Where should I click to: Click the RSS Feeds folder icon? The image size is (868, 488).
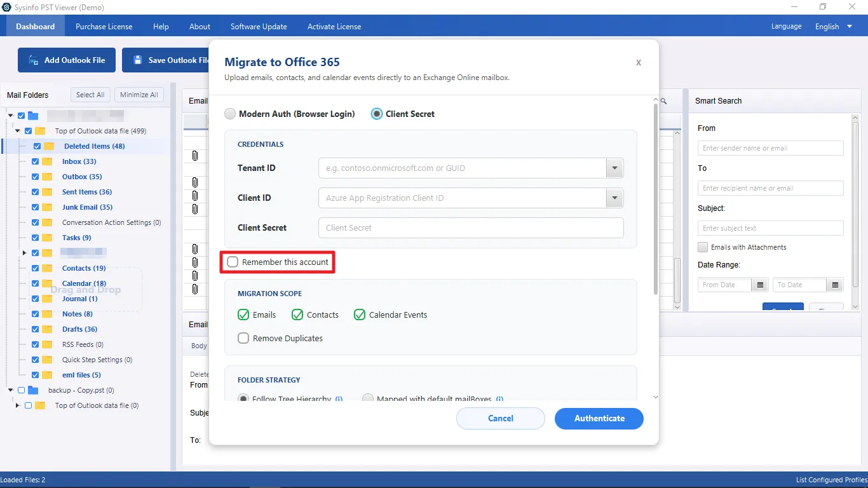tap(47, 344)
